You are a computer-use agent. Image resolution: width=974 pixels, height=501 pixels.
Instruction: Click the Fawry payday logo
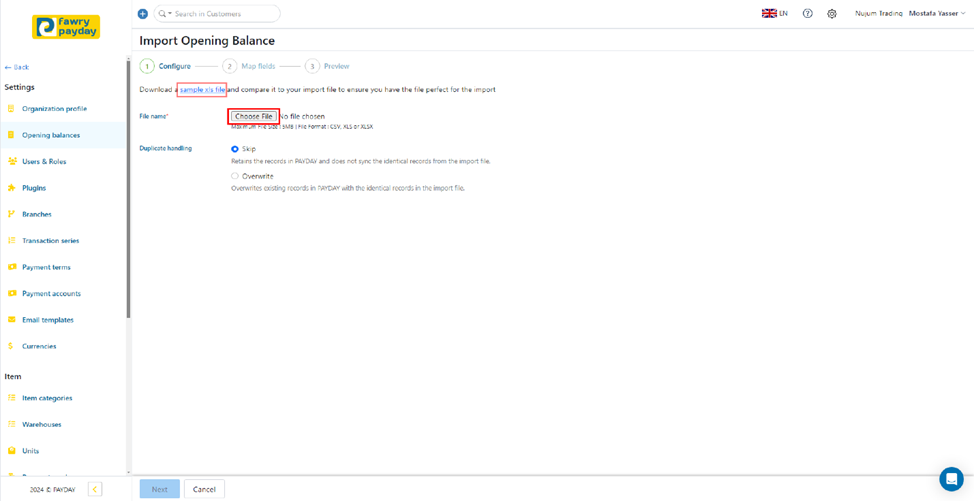click(66, 26)
